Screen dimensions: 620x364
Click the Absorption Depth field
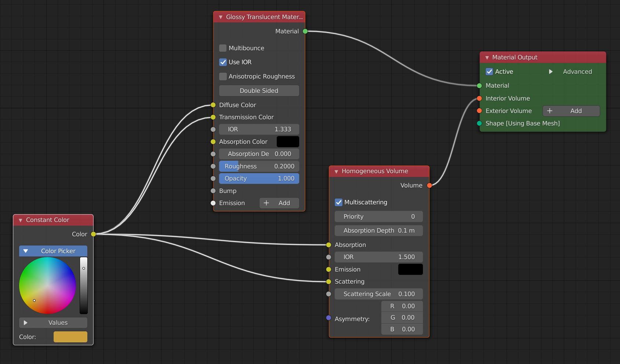378,230
